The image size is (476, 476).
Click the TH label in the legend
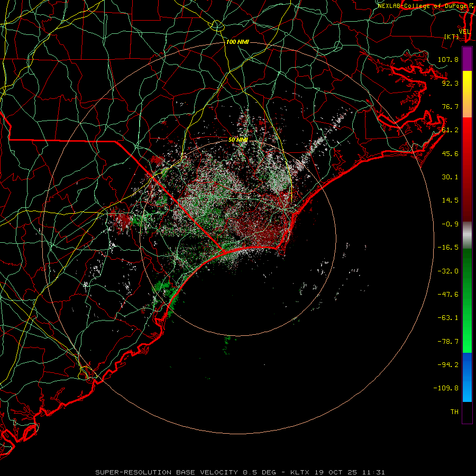click(x=454, y=412)
